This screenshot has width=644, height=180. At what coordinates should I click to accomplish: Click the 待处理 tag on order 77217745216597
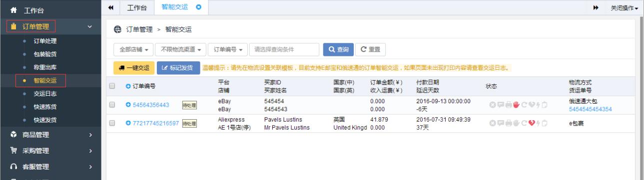click(190, 123)
